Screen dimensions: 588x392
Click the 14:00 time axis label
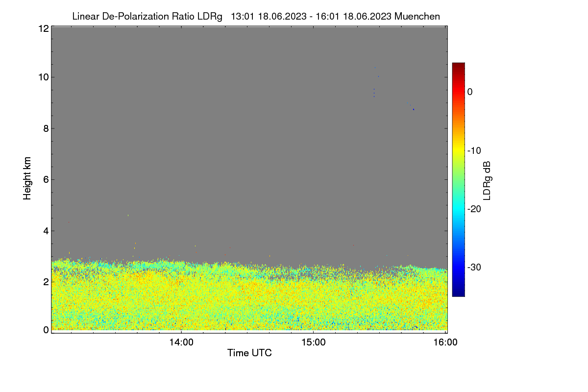(181, 343)
